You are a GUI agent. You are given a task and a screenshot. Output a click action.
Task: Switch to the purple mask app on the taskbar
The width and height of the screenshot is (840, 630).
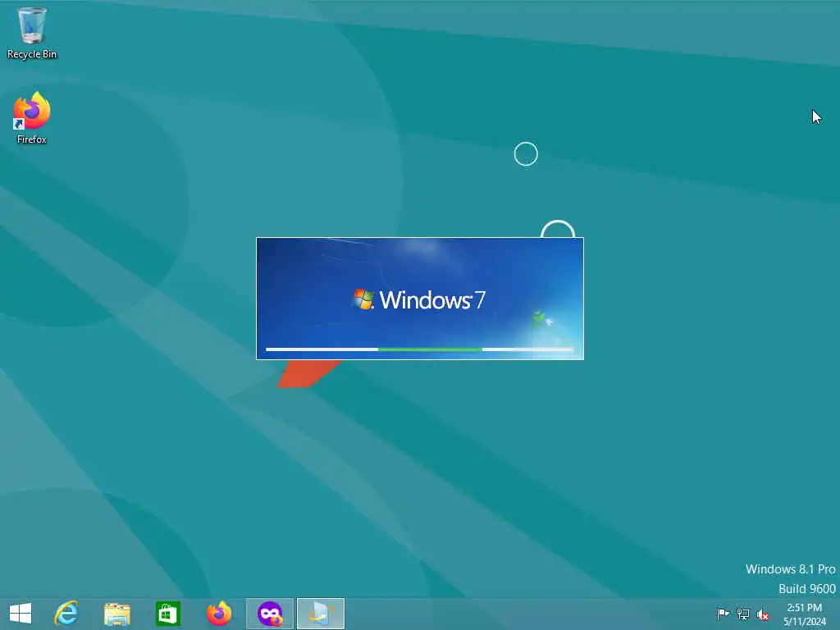269,614
